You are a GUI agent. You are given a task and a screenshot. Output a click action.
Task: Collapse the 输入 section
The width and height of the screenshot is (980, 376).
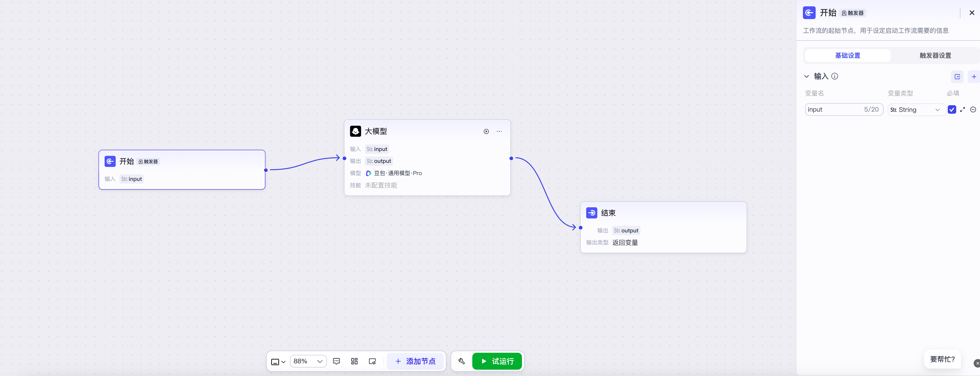click(807, 76)
